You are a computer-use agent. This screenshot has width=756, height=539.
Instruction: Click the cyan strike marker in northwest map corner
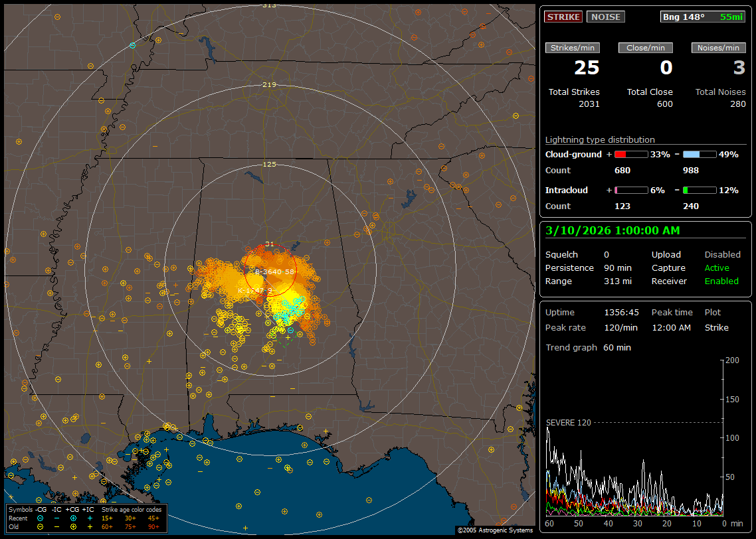[132, 45]
